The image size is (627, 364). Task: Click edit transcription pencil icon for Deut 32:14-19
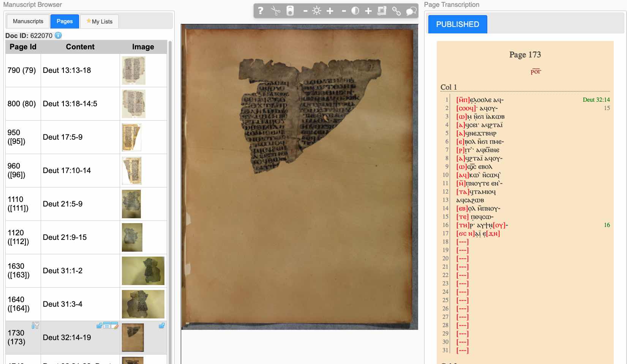click(115, 325)
